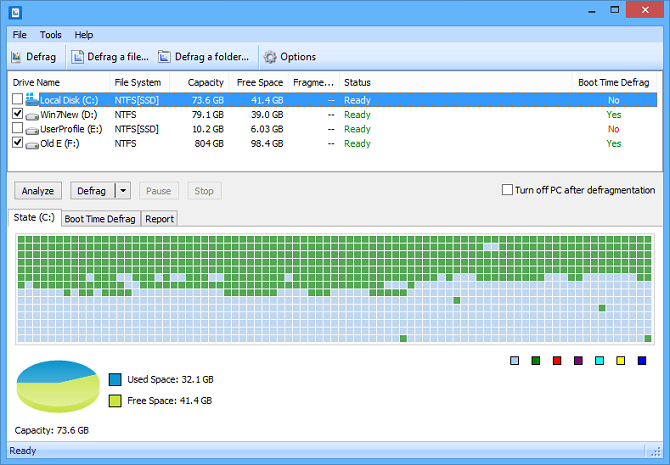
Task: Uncheck the Win7New (D:) checkbox
Action: click(17, 115)
